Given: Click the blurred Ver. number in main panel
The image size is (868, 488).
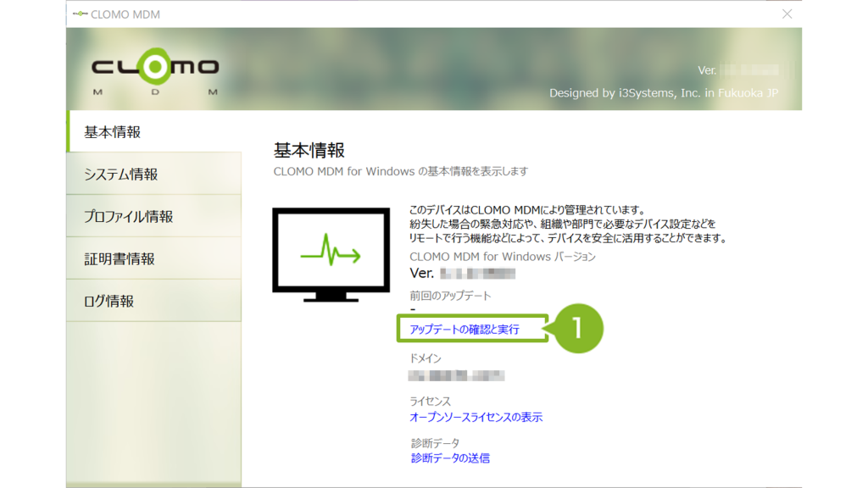Looking at the screenshot, I should tap(477, 273).
